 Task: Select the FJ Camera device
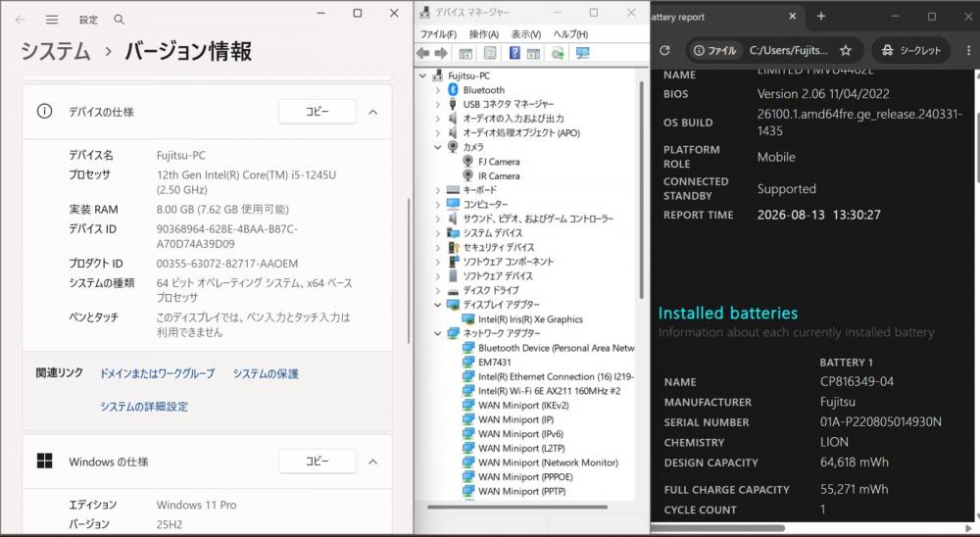coord(499,162)
